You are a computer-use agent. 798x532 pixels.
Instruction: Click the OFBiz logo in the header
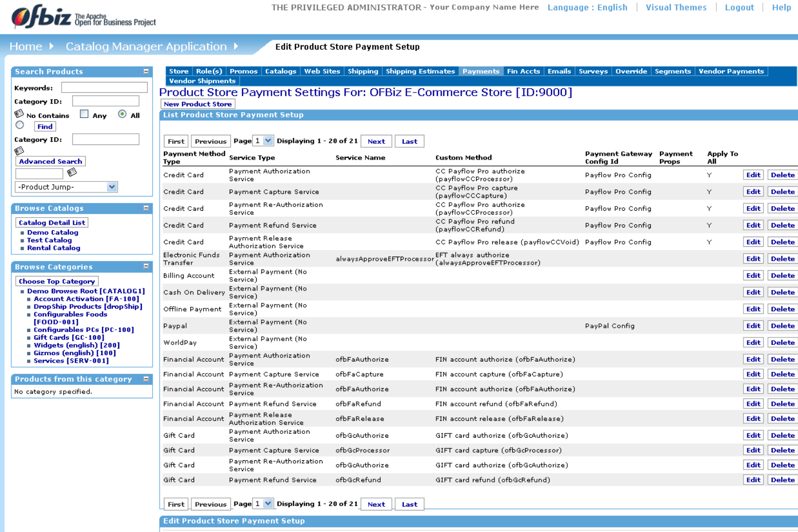coord(84,18)
